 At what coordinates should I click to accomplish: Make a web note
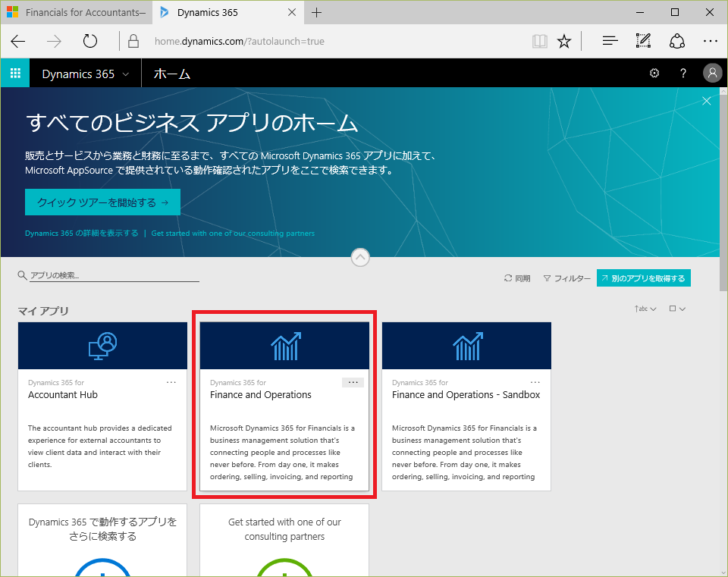coord(643,41)
